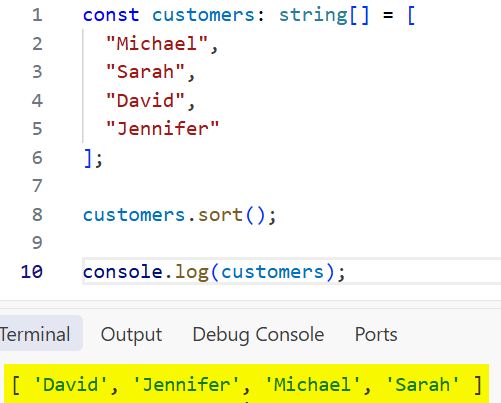Click the "string[]" type annotation

324,15
